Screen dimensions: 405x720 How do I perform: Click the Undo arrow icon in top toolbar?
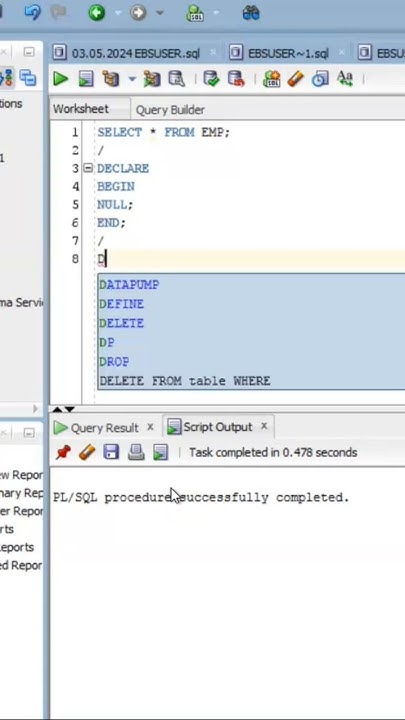32,12
